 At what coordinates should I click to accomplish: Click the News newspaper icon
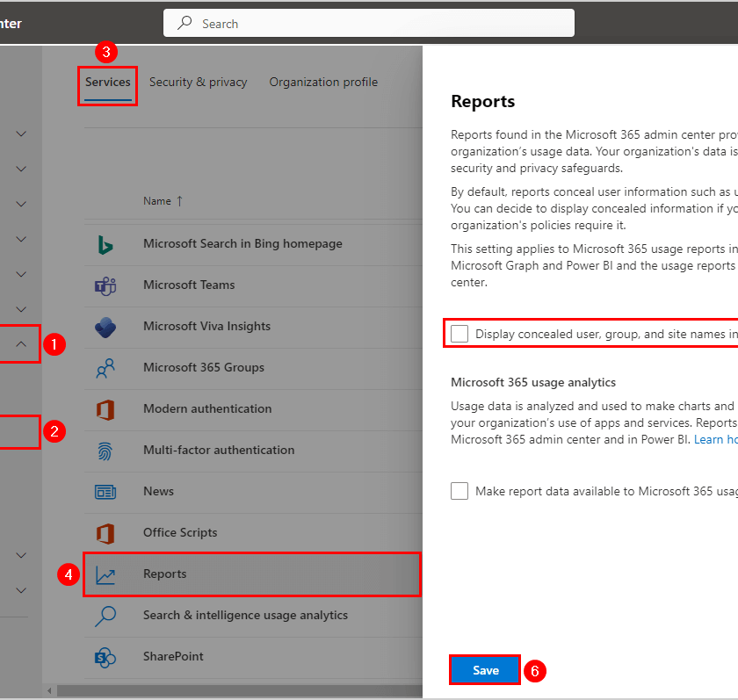[105, 492]
